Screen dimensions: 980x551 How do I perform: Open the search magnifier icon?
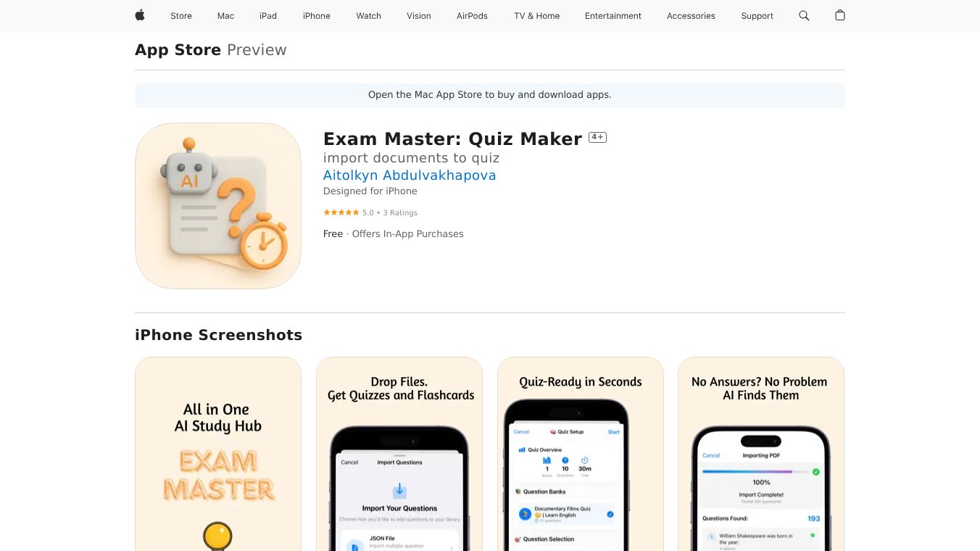(804, 15)
